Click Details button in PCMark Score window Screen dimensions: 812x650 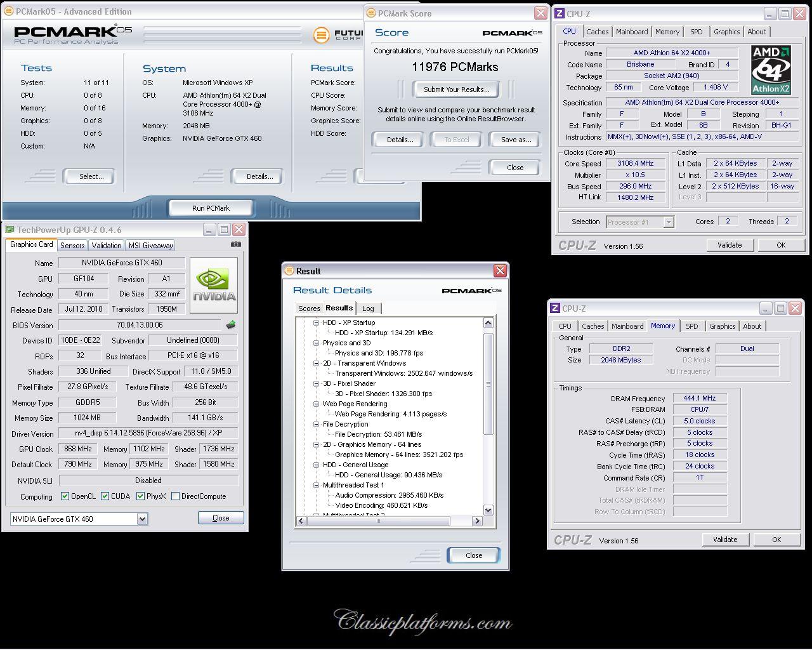(x=400, y=140)
